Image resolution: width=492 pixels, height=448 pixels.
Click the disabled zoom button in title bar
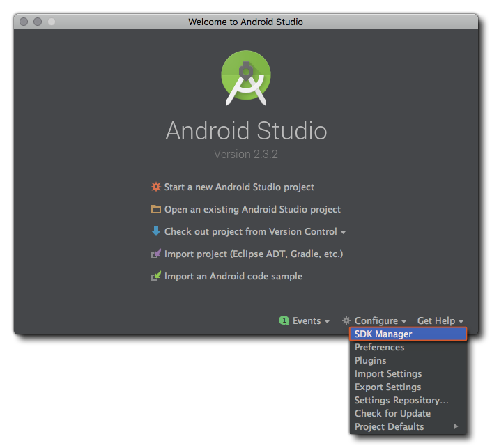[52, 22]
